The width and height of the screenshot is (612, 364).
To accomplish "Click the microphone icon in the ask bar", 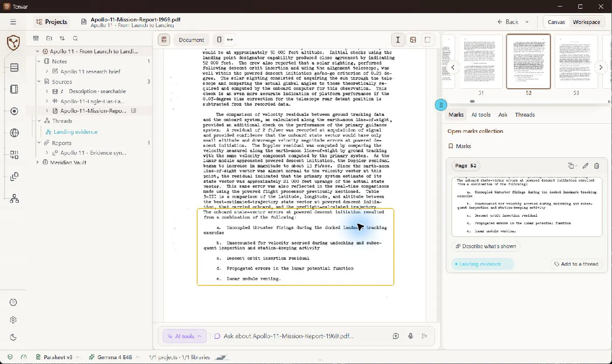I will pos(411,336).
